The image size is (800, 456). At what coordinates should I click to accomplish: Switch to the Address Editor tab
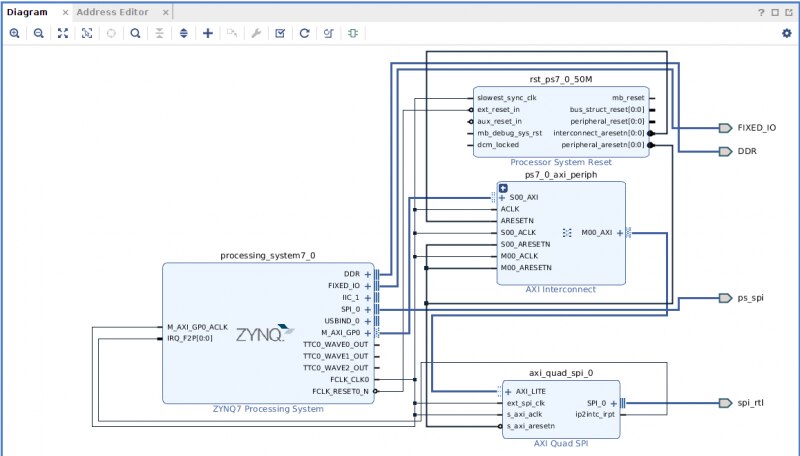(112, 12)
